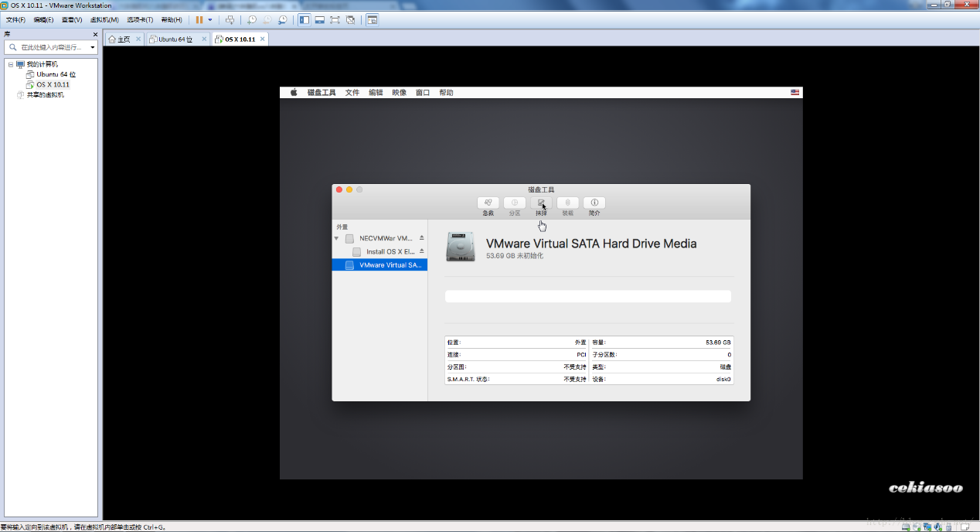980x532 pixels.
Task: Click the Partition (分区) toolbar button
Action: click(514, 203)
